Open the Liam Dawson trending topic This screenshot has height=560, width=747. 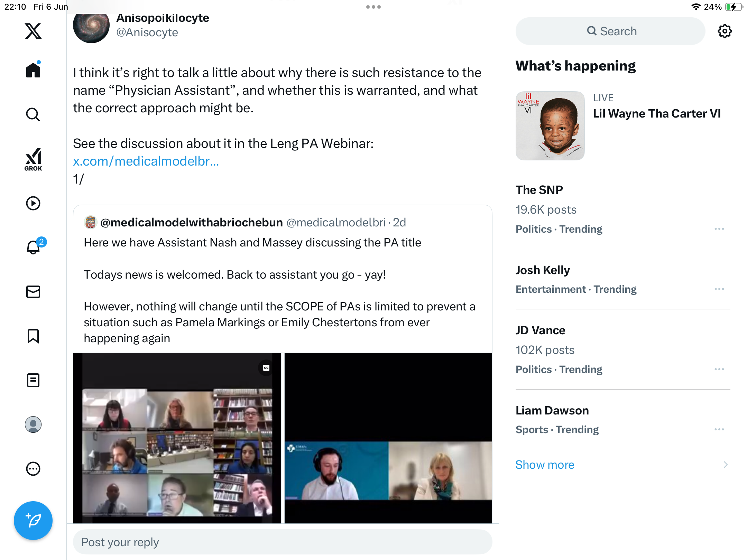(x=552, y=410)
